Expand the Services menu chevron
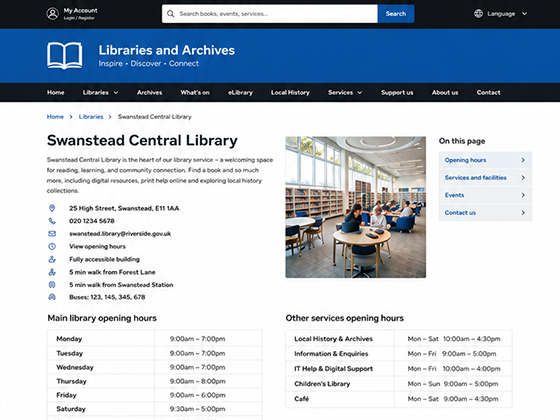Screen dimensions: 560x420 pos(360,93)
